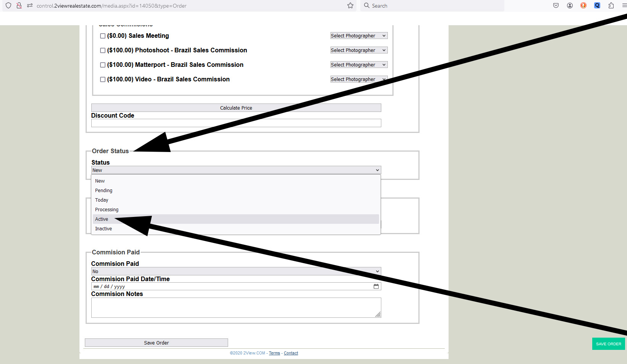This screenshot has width=627, height=364.
Task: Open the Firefox account icon
Action: (x=570, y=6)
